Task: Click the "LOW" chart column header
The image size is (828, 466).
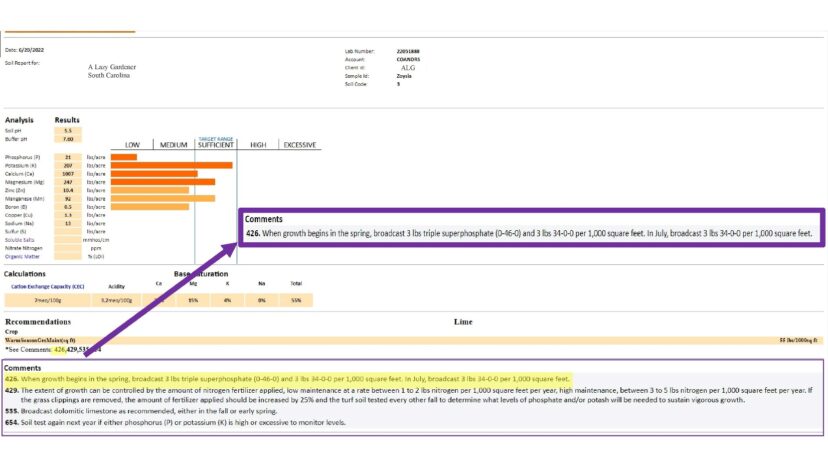Action: tap(132, 145)
